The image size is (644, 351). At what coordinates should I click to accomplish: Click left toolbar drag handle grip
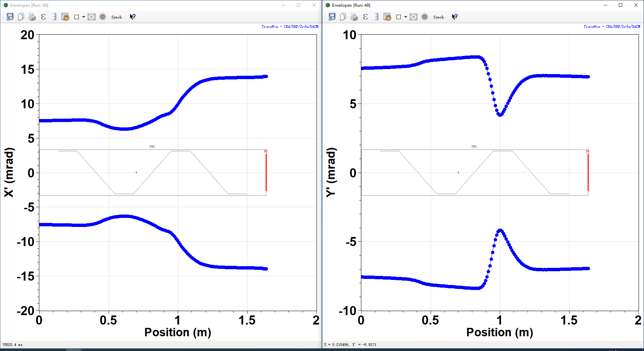(x=3, y=17)
